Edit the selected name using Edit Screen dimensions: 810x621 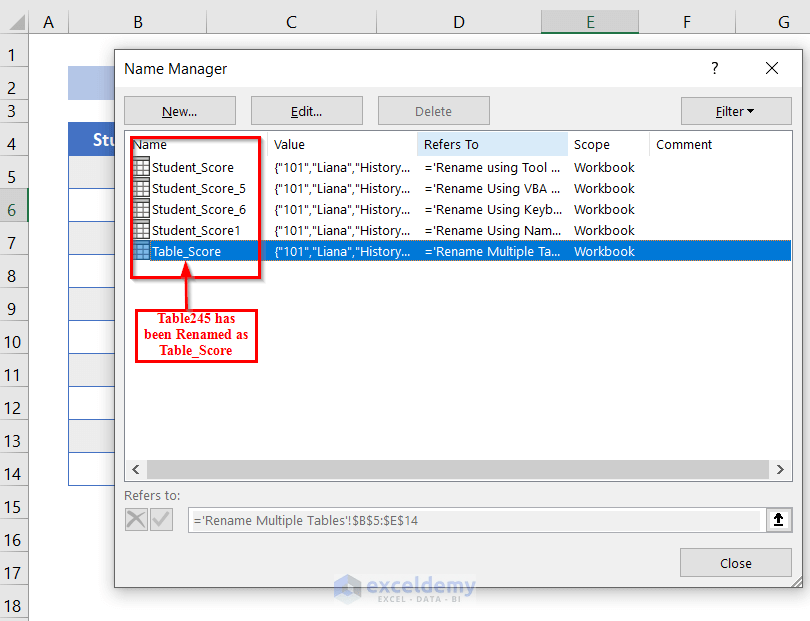click(x=306, y=110)
